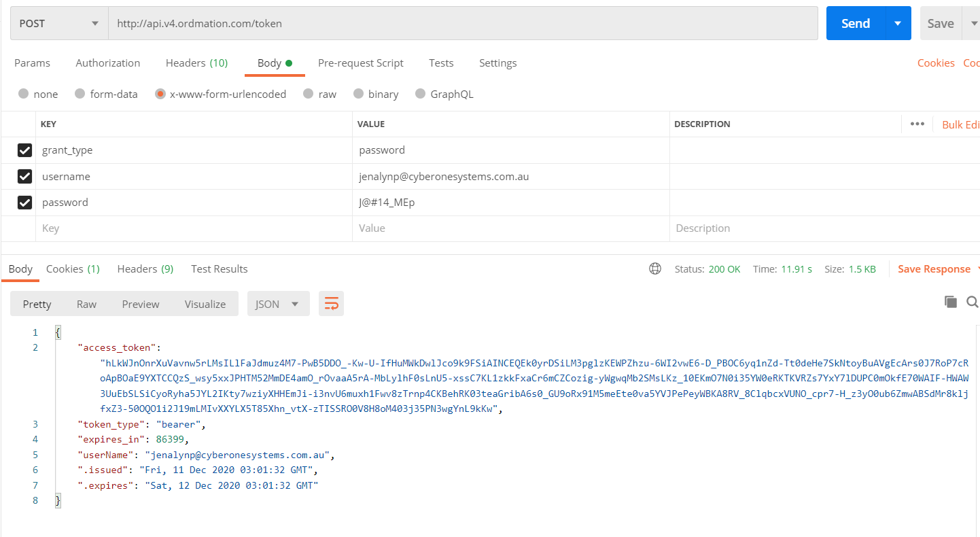Screen dimensions: 980x537
Task: Select GraphQL body type
Action: coord(420,94)
